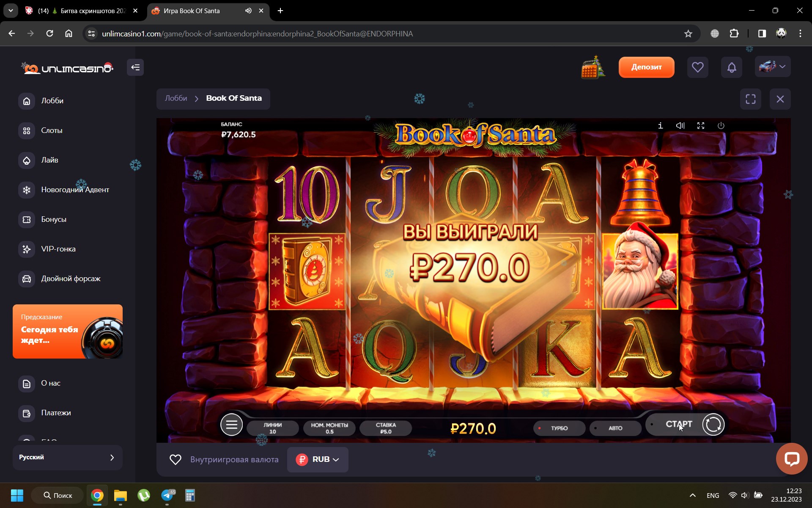This screenshot has width=812, height=508.
Task: Open the profile avatar dropdown
Action: tap(772, 67)
